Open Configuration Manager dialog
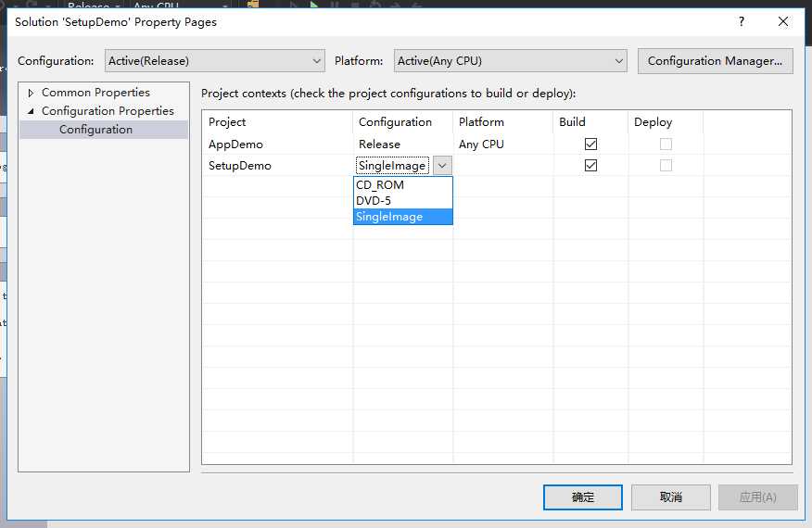The height and width of the screenshot is (528, 812). click(x=715, y=60)
